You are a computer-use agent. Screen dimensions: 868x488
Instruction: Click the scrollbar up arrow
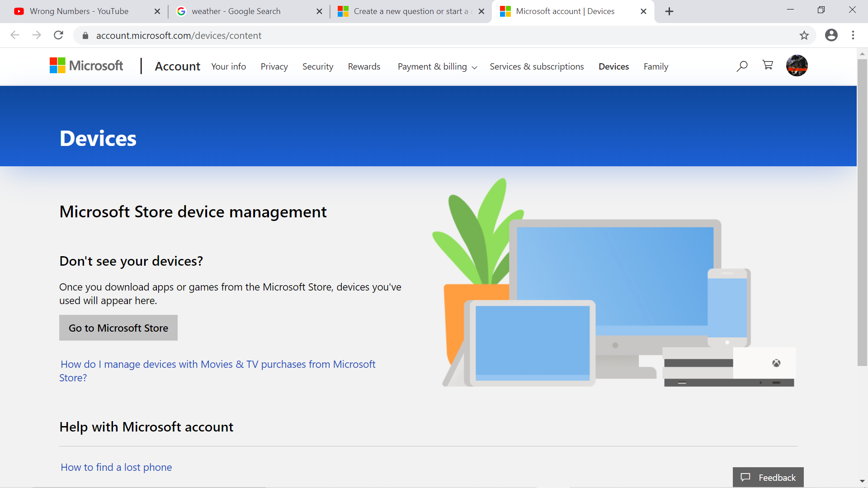pos(862,53)
